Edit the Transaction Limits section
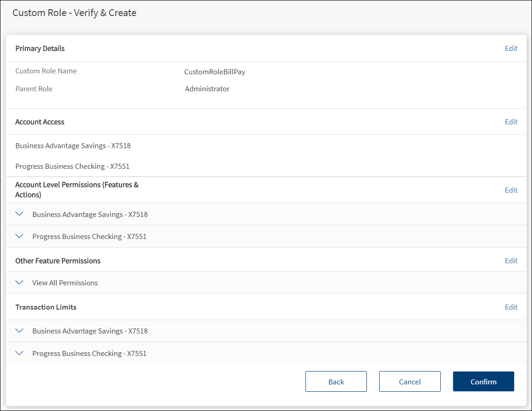 coord(511,307)
